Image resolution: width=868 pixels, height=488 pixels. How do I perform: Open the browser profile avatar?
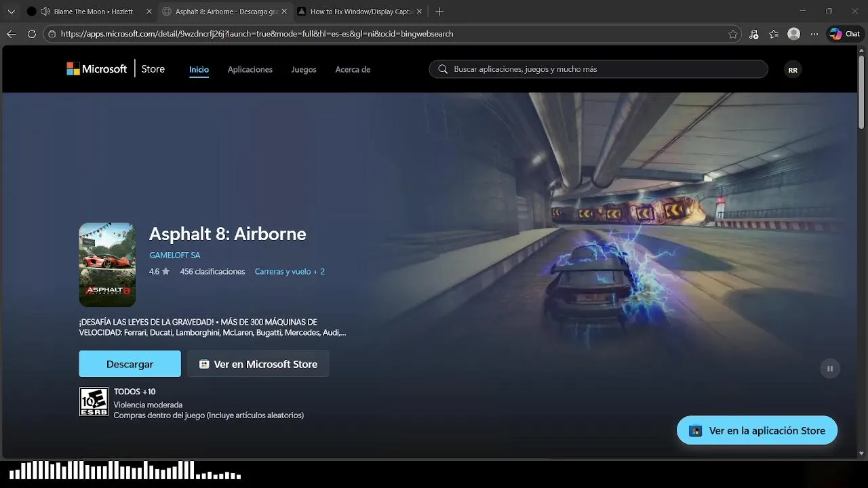point(793,34)
